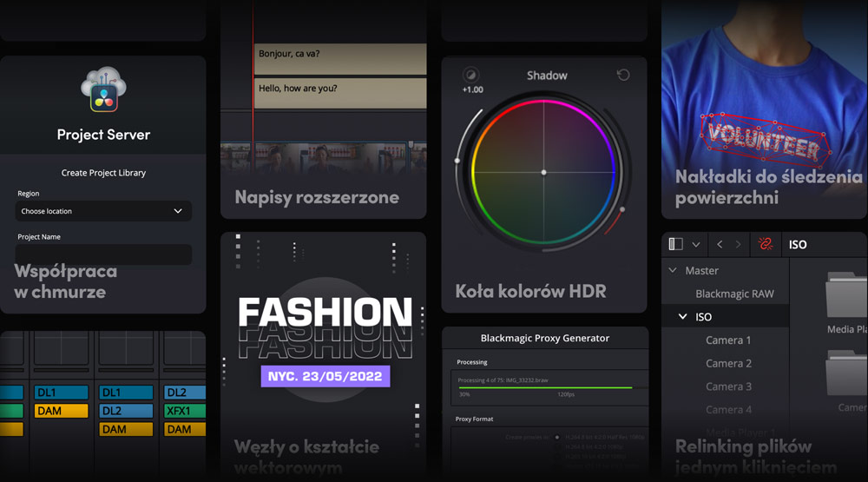This screenshot has width=868, height=482.
Task: Click the solid white FASHION title text
Action: click(325, 312)
